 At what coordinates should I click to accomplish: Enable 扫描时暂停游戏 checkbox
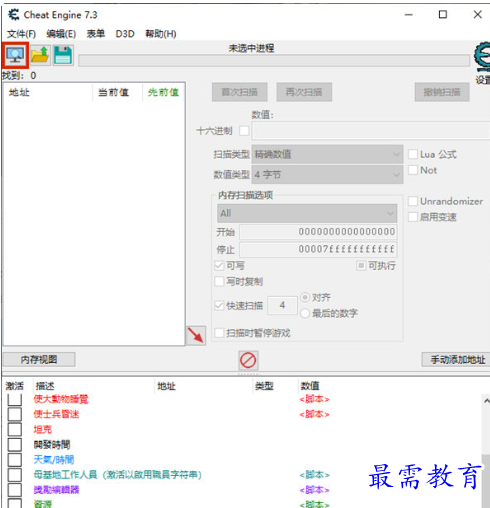coord(219,333)
